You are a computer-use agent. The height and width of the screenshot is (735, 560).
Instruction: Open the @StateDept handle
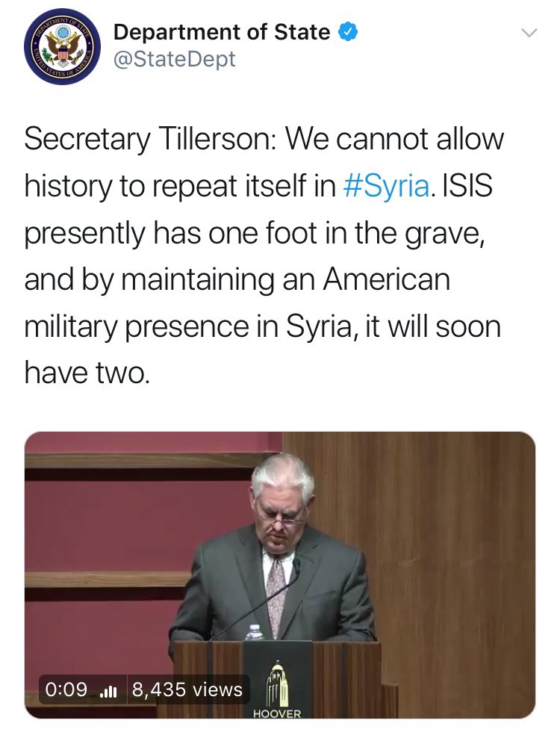coord(174,60)
